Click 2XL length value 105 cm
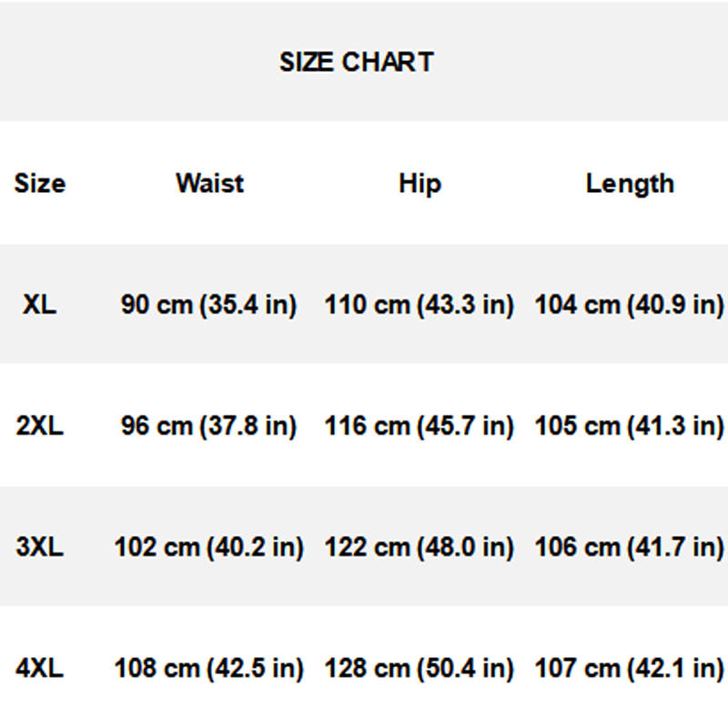Screen dimensions: 728x728 point(630,425)
